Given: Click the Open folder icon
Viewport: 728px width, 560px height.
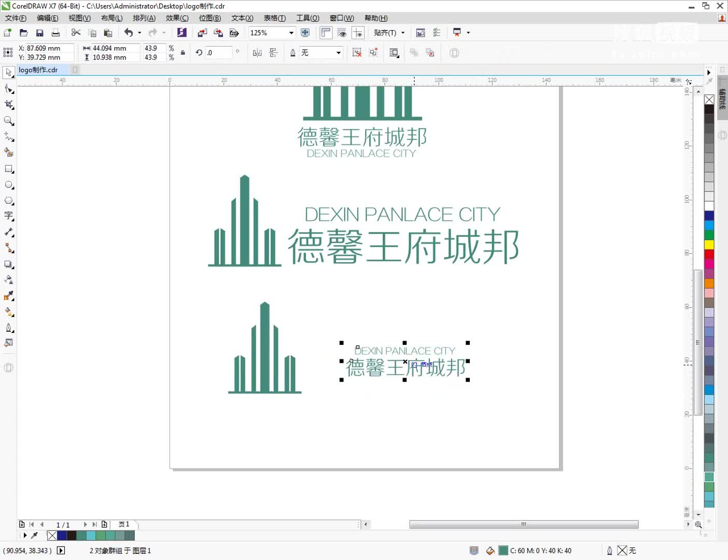Looking at the screenshot, I should tap(23, 33).
